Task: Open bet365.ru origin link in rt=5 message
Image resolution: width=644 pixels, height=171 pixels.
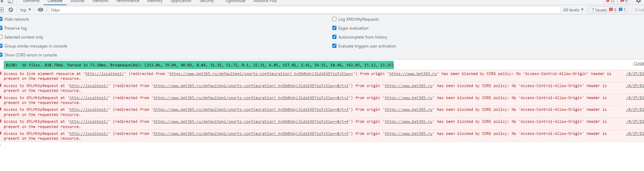Action: click(x=408, y=133)
